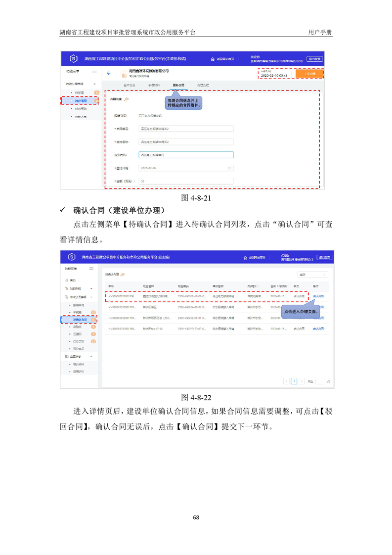Select 已办事项 item in figure 4-8-21 sidebar
The height and width of the screenshot is (555, 392).
81,109
